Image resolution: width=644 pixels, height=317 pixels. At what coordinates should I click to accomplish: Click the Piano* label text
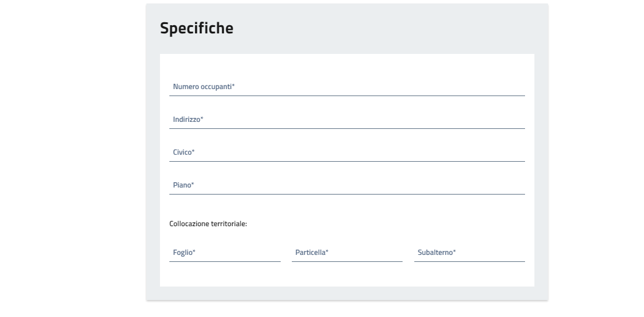(x=183, y=186)
